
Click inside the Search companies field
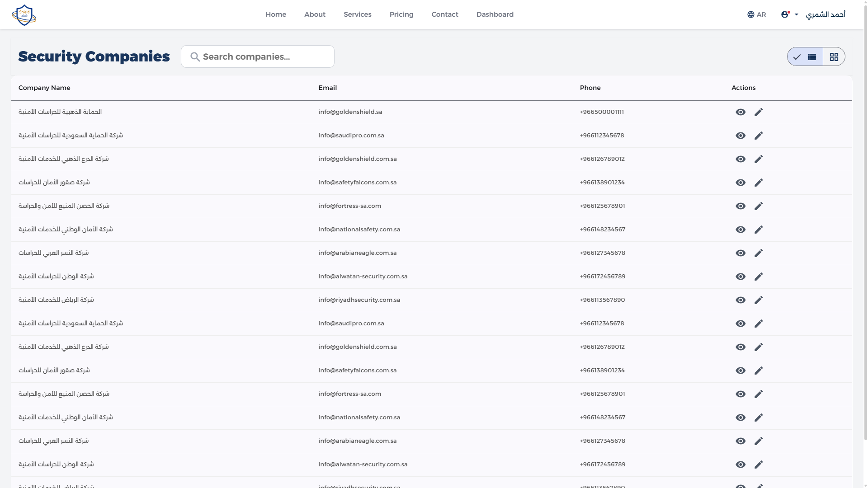258,56
